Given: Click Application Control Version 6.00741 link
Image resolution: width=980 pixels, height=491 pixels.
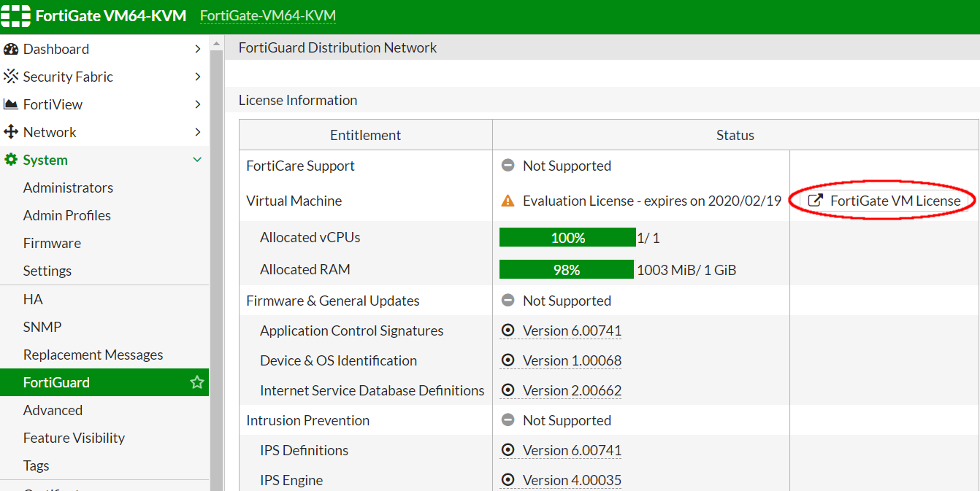Looking at the screenshot, I should [572, 330].
